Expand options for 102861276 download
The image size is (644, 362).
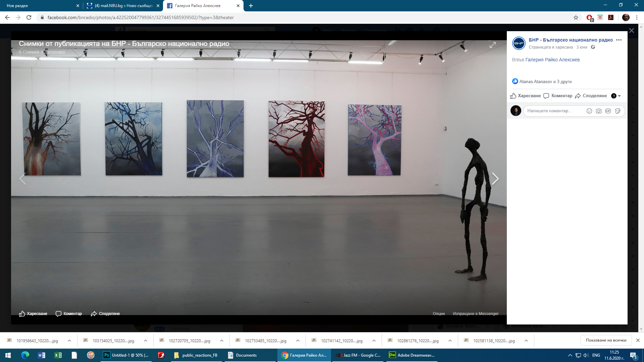(x=450, y=341)
